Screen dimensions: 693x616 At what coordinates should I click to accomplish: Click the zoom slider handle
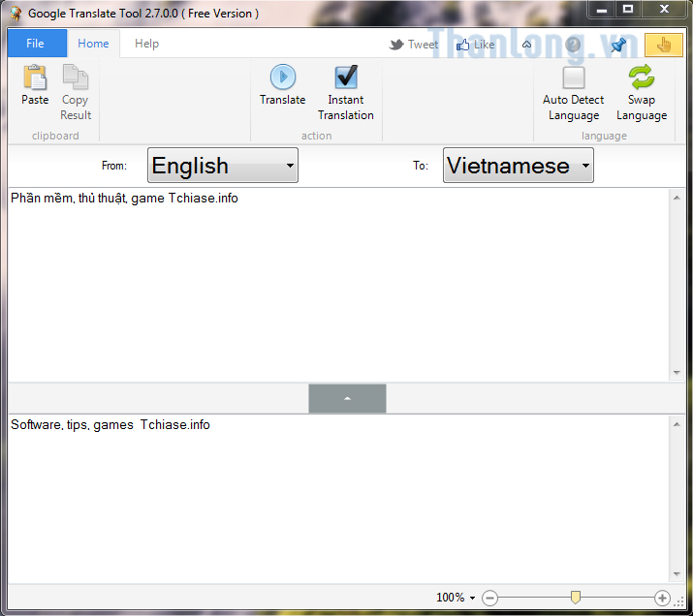[576, 598]
